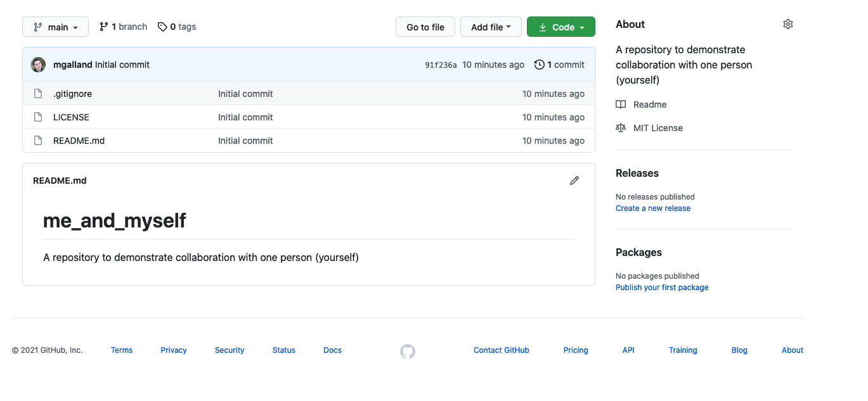868x401 pixels.
Task: Click the me_and_myself README heading
Action: [115, 220]
